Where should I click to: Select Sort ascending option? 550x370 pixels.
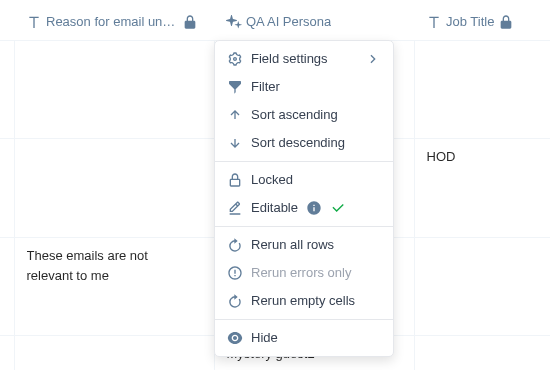point(304,115)
